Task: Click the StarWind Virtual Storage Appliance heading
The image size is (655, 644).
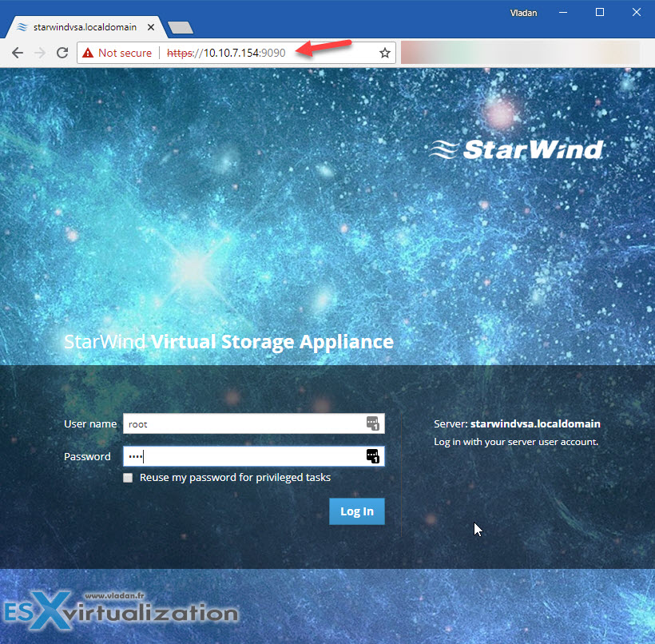Action: pyautogui.click(x=229, y=342)
